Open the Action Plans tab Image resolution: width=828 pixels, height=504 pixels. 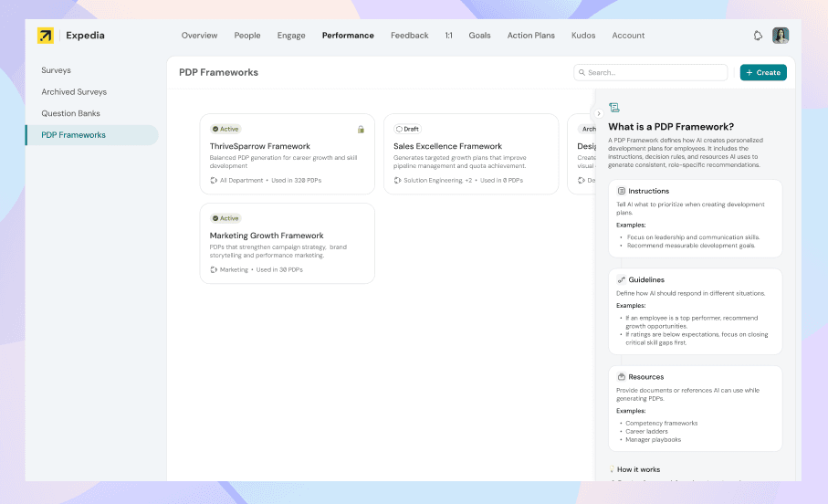click(x=530, y=36)
